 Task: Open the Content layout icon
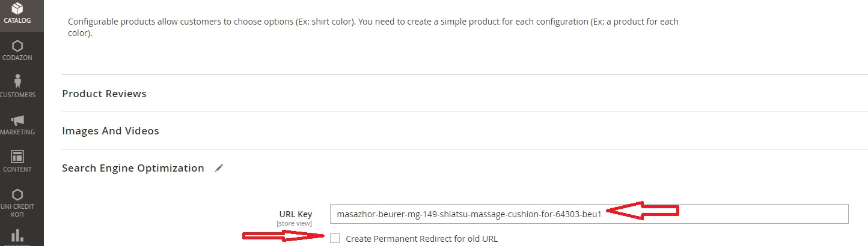coord(17,157)
